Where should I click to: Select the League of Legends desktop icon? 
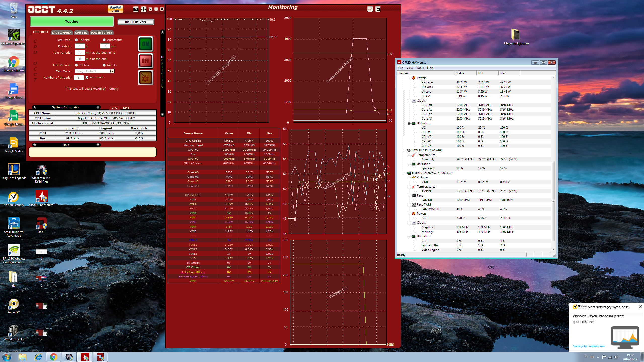coord(14,171)
